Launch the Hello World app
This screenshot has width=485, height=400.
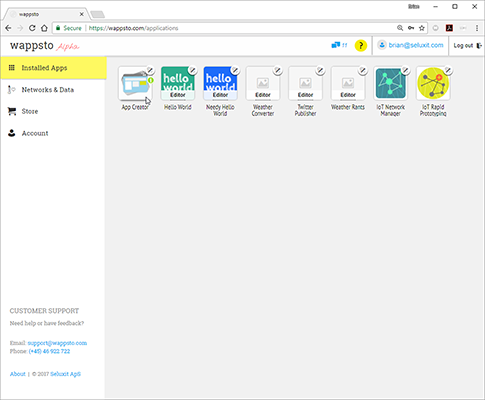(178, 83)
